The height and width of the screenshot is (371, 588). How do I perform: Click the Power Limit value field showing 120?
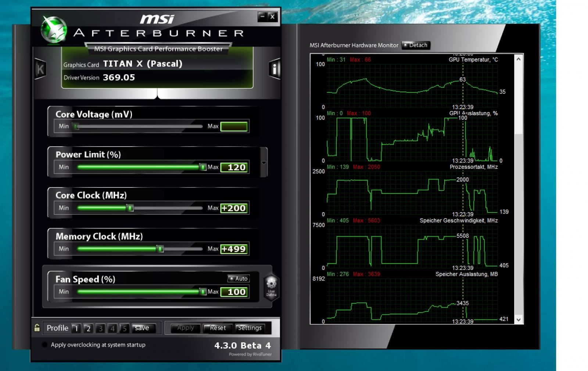[x=234, y=167]
